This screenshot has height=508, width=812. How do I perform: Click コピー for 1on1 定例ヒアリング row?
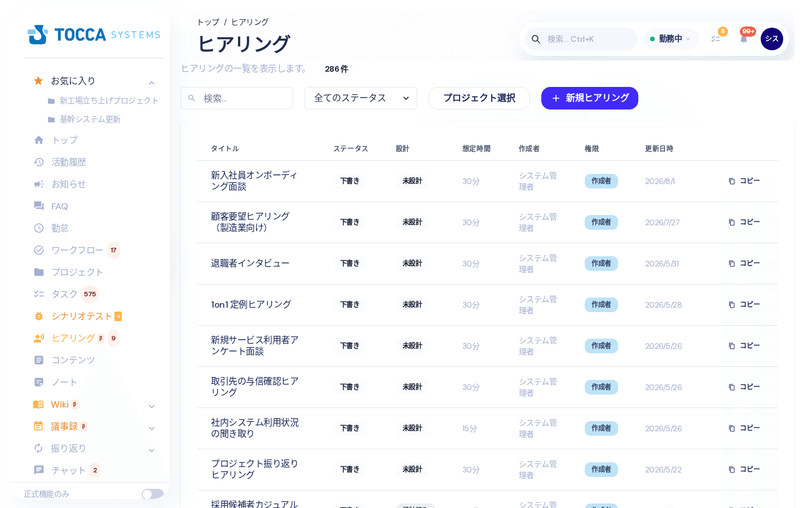(744, 305)
